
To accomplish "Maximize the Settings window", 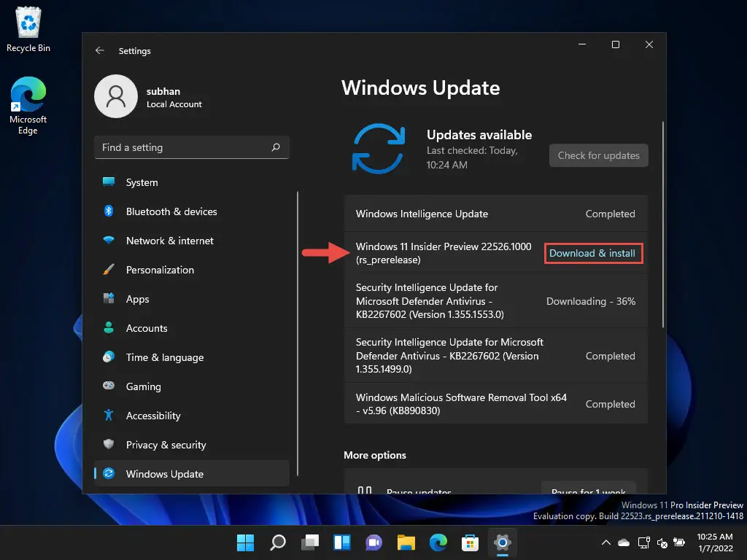I will click(x=616, y=44).
